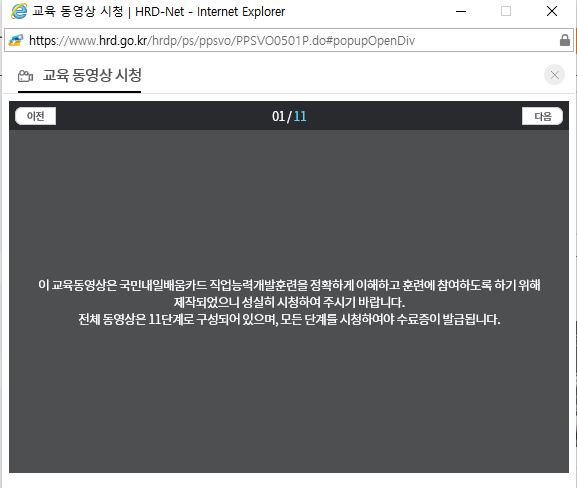The width and height of the screenshot is (577, 488).
Task: Click the URL text in the address bar
Action: click(222, 40)
